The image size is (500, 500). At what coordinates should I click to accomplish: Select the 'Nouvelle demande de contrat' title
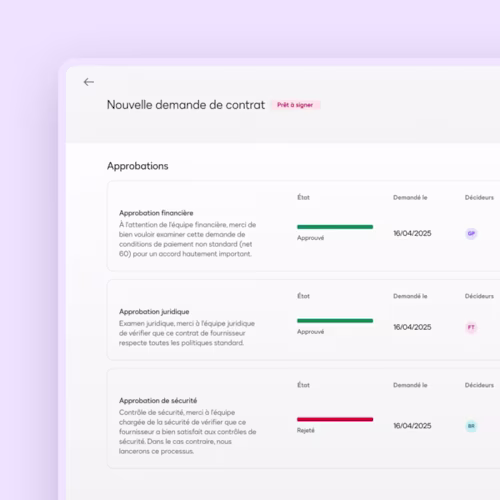[x=186, y=105]
